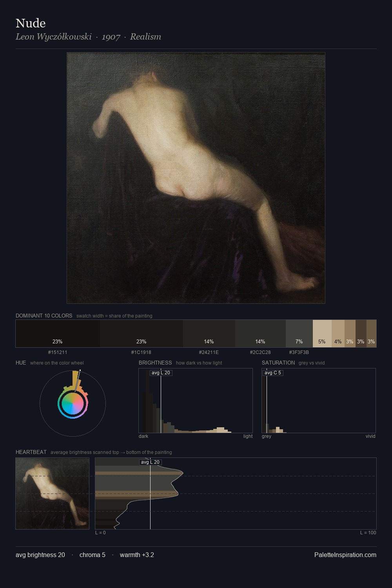Click 'swatch width = share of the painting'

point(114,316)
